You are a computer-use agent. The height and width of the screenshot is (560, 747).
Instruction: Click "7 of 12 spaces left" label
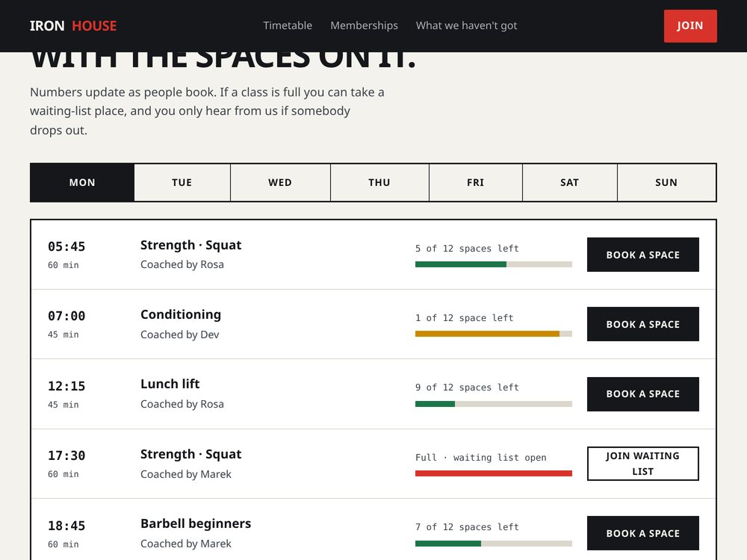[x=467, y=527]
